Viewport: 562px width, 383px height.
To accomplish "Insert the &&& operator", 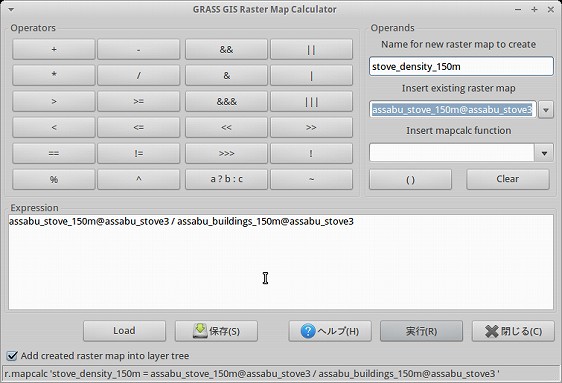I will tap(226, 101).
